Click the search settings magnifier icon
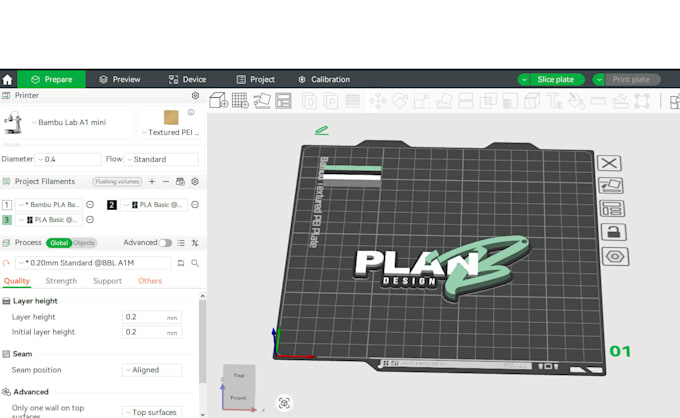Viewport: 680px width, 418px height. click(x=195, y=263)
